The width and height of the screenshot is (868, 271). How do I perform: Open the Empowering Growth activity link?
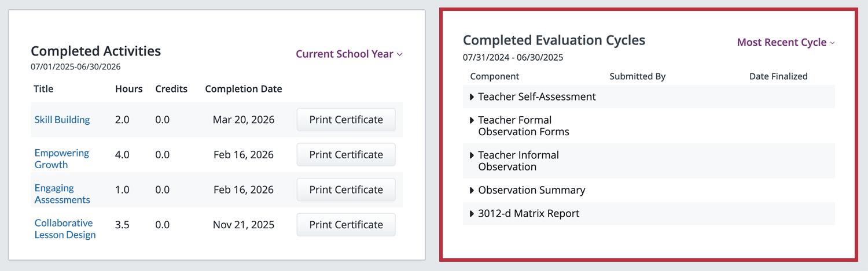[61, 159]
